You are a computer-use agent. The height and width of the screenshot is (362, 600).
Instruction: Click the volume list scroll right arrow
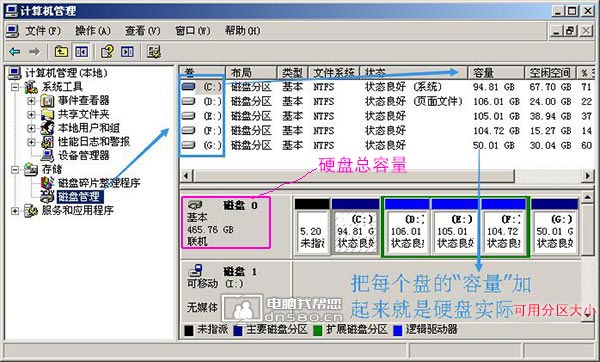point(588,176)
